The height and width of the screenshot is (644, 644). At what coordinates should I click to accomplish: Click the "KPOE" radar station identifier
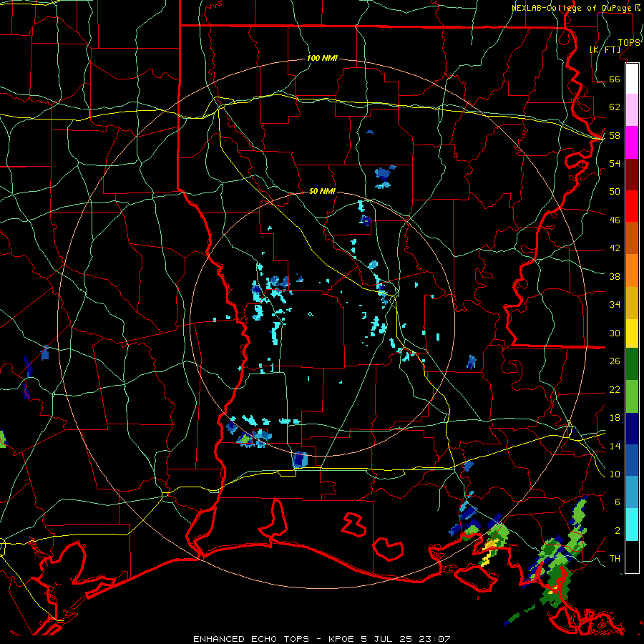(x=343, y=639)
